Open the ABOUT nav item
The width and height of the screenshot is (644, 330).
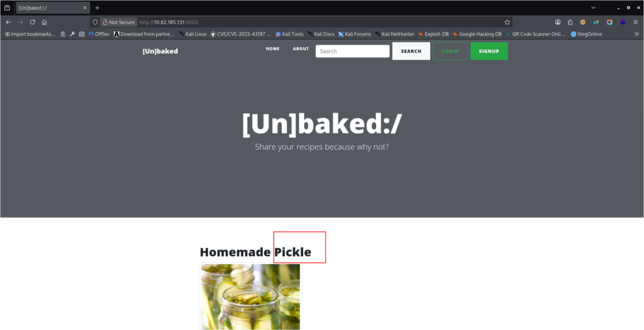(x=301, y=49)
